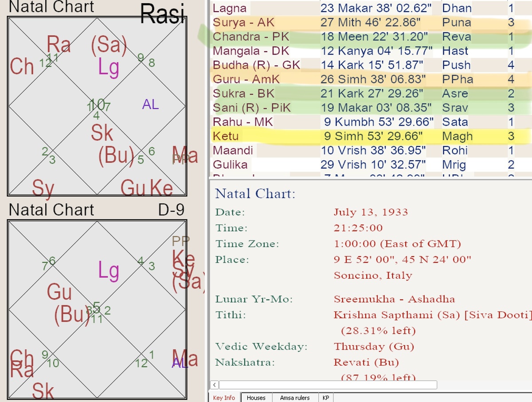The image size is (532, 402).
Task: Select the Gulika row
Action: pos(370,164)
